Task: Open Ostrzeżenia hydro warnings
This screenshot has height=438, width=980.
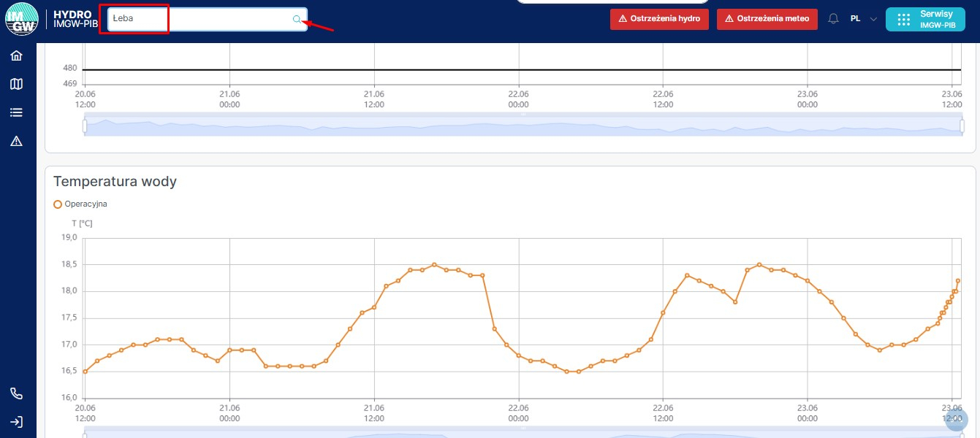Action: pyautogui.click(x=659, y=19)
